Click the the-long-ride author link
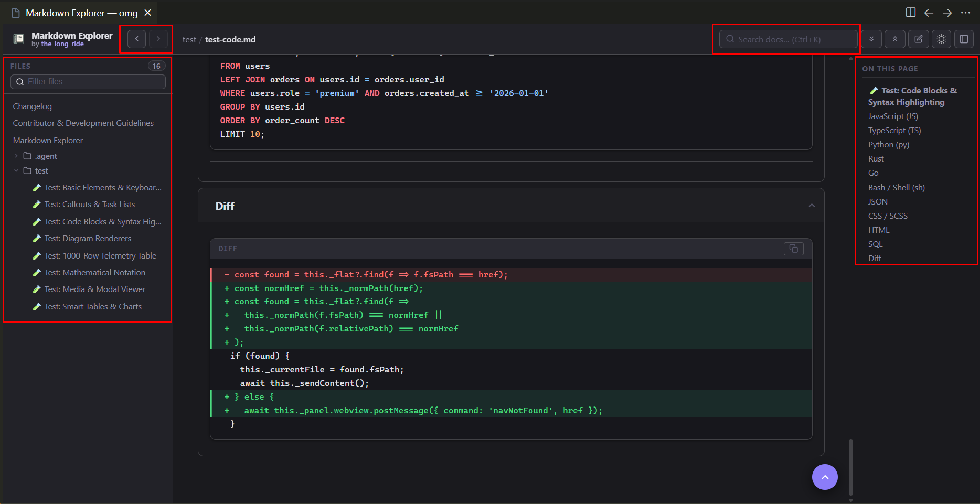Image resolution: width=980 pixels, height=504 pixels. point(62,44)
